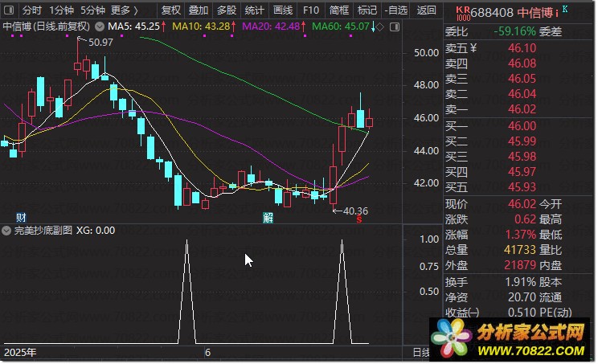This screenshot has height=364, width=598.
Task: Click the 涨幅 value 1.37%
Action: click(x=521, y=235)
